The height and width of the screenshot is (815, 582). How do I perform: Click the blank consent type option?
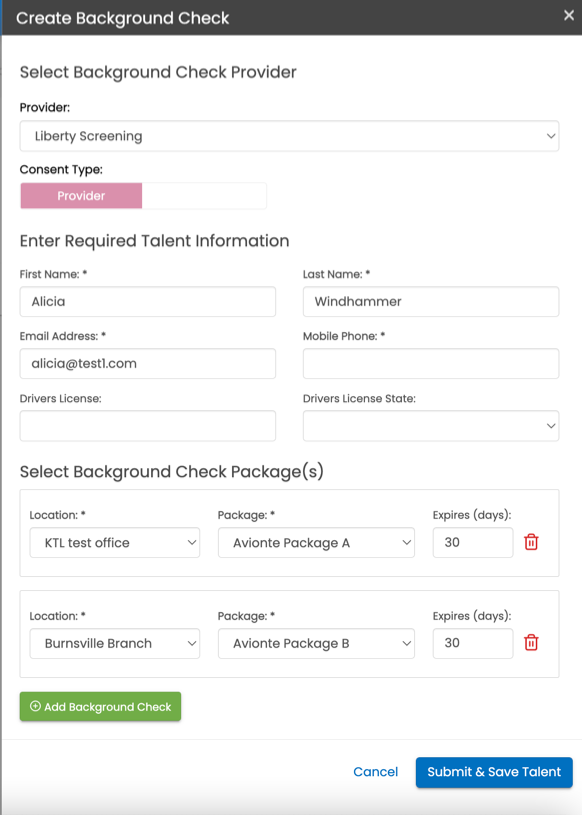204,196
